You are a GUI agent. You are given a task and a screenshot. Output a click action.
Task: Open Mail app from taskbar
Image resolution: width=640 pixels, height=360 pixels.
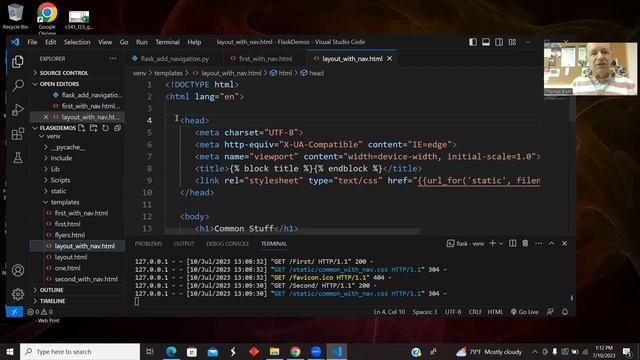213,351
